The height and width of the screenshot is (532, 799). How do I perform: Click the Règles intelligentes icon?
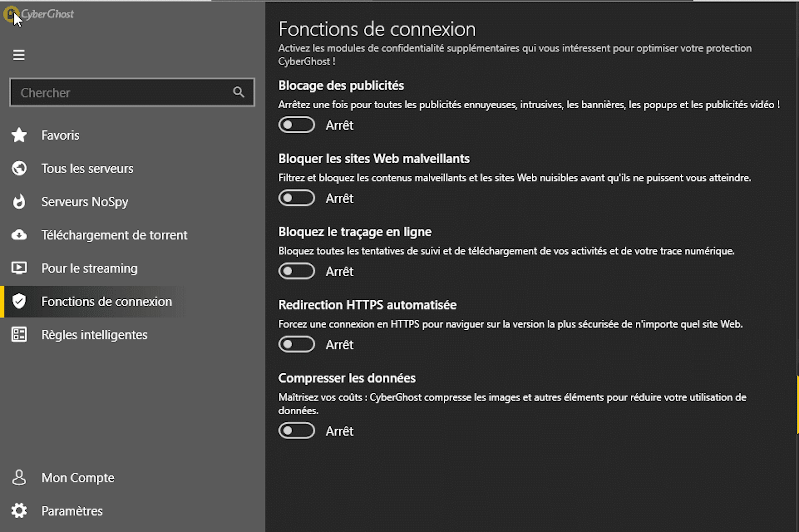tap(19, 335)
